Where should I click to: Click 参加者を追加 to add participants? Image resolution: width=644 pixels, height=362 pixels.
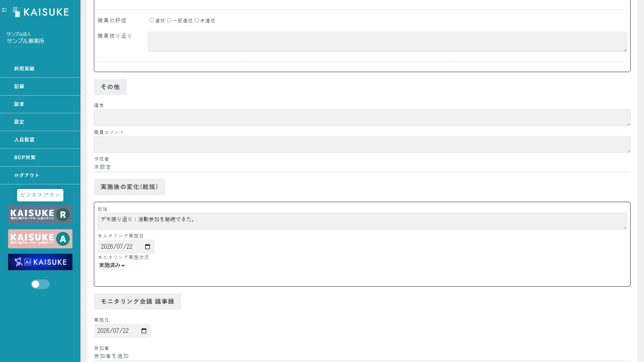coord(111,356)
